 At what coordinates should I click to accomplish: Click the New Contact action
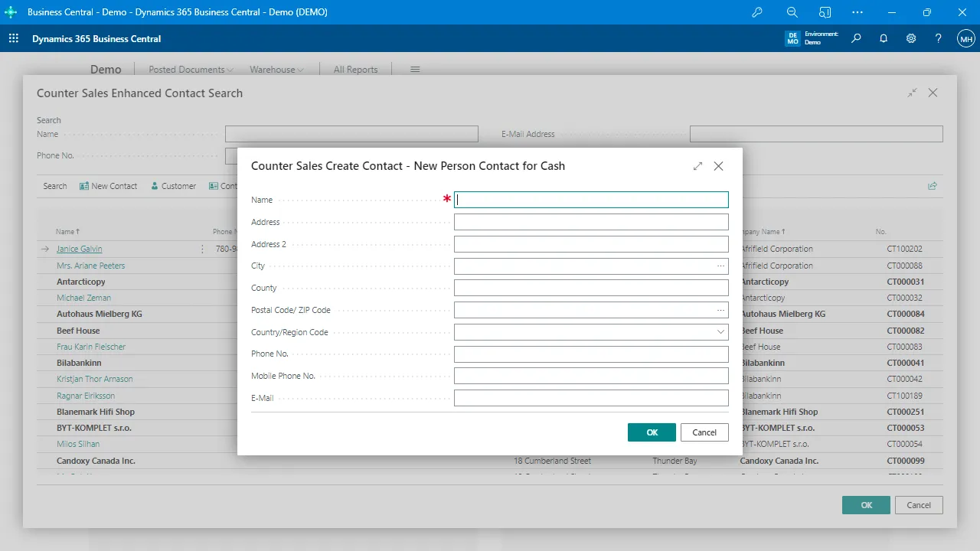point(108,186)
